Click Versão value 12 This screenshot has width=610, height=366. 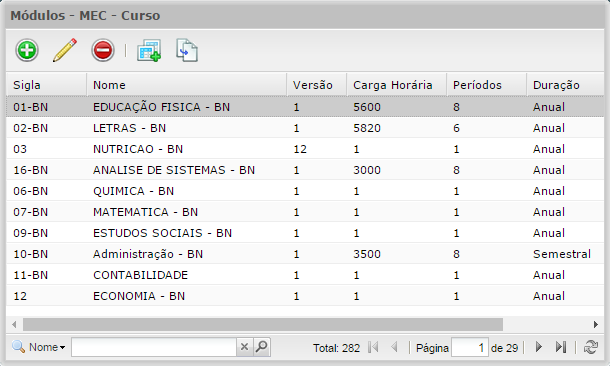300,149
